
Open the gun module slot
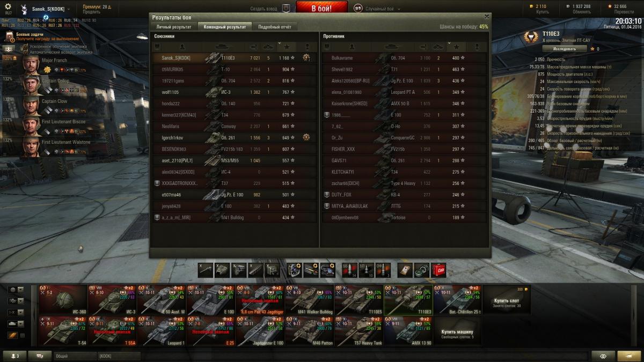tap(206, 270)
